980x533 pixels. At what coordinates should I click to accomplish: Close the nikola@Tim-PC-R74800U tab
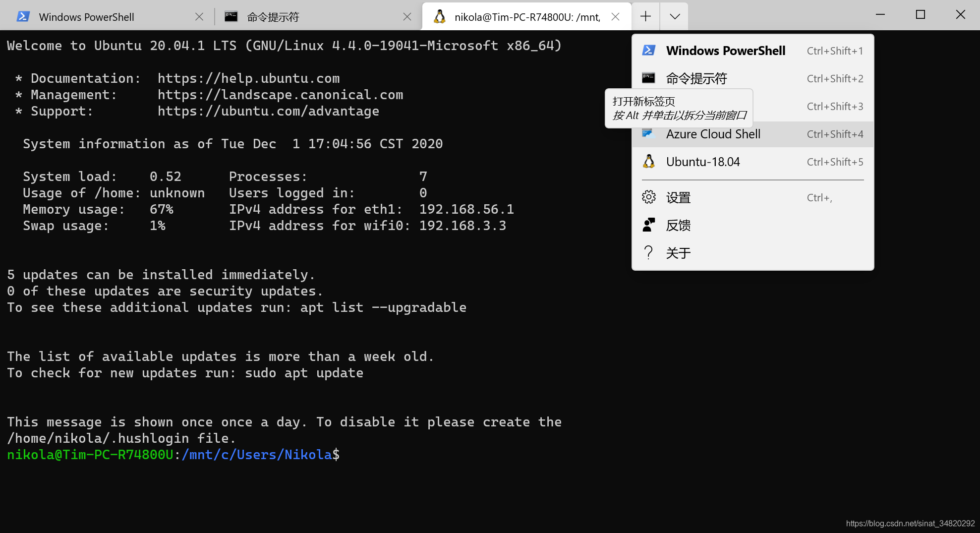pyautogui.click(x=615, y=17)
